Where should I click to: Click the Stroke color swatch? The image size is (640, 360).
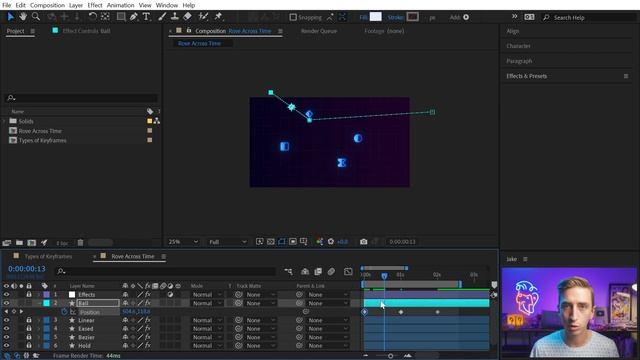pos(413,17)
